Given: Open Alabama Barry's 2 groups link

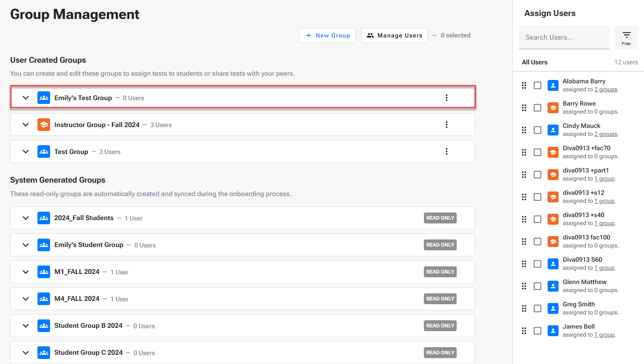Looking at the screenshot, I should (x=606, y=90).
